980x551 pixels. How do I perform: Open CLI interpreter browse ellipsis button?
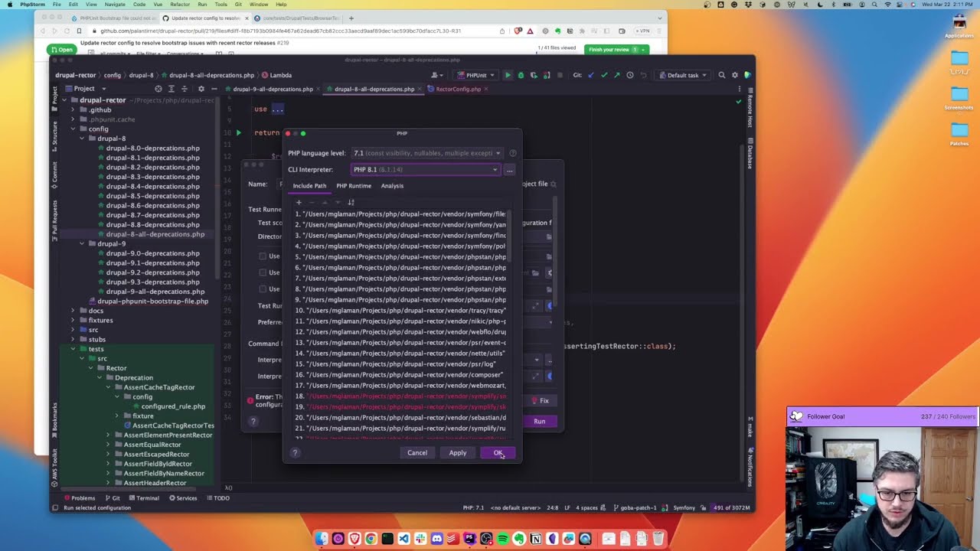[509, 170]
